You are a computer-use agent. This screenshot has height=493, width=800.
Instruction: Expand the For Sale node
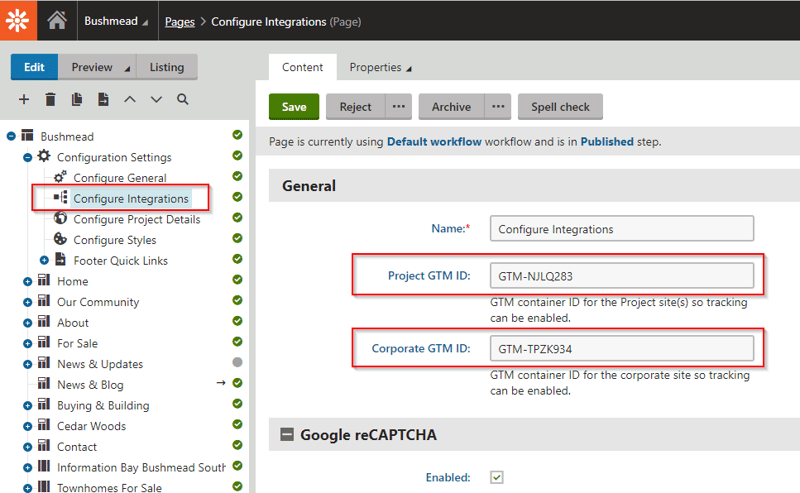tap(28, 343)
